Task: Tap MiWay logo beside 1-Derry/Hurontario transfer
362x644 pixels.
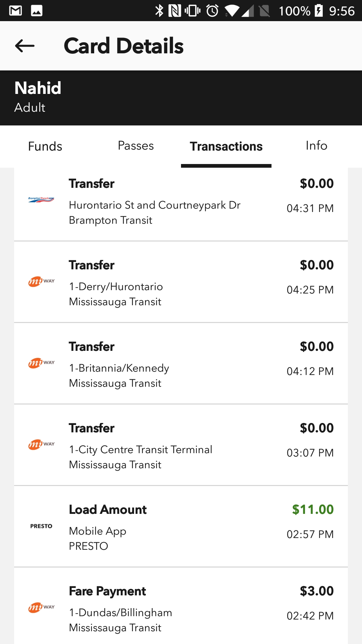Action: point(41,281)
